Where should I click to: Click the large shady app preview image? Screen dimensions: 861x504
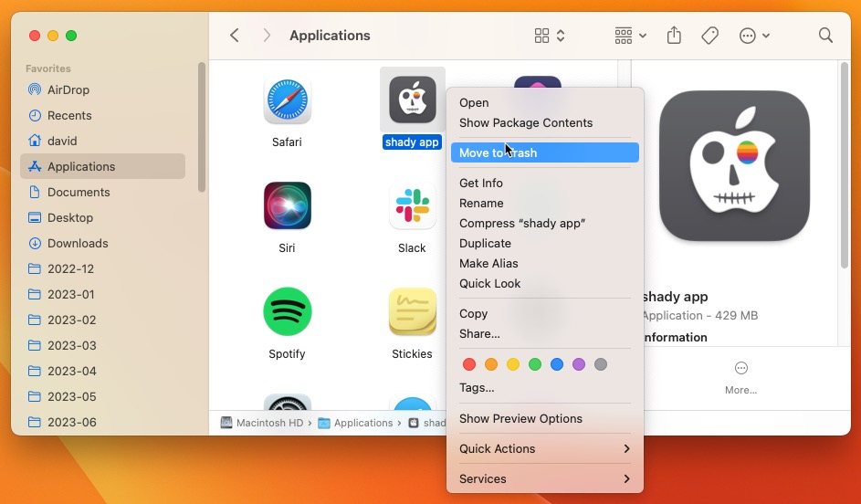[x=735, y=166]
